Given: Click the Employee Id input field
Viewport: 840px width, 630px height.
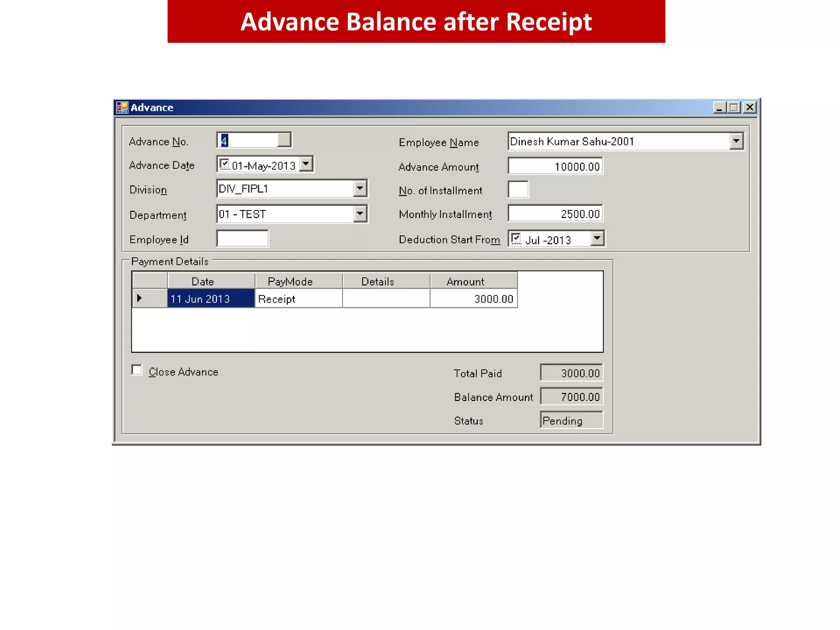Looking at the screenshot, I should 242,239.
